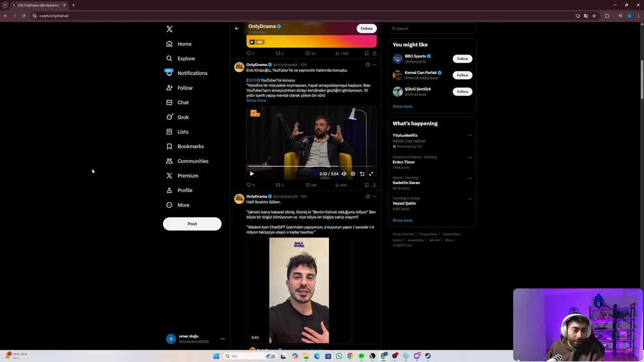Share the Enis Kirazoğlu post
The width and height of the screenshot is (644, 362).
(374, 185)
